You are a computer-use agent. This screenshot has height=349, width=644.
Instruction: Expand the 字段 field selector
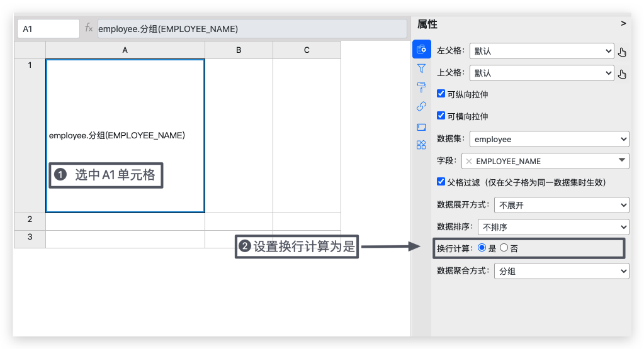[x=545, y=161]
